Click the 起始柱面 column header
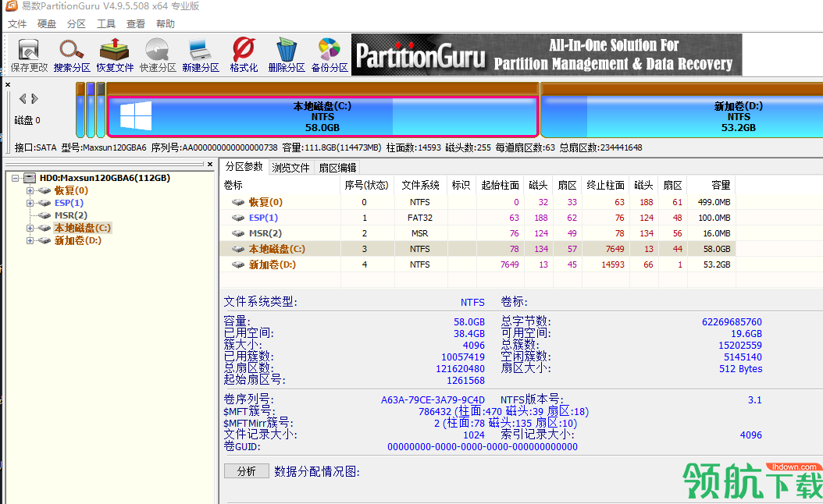This screenshot has width=823, height=504. pos(500,185)
